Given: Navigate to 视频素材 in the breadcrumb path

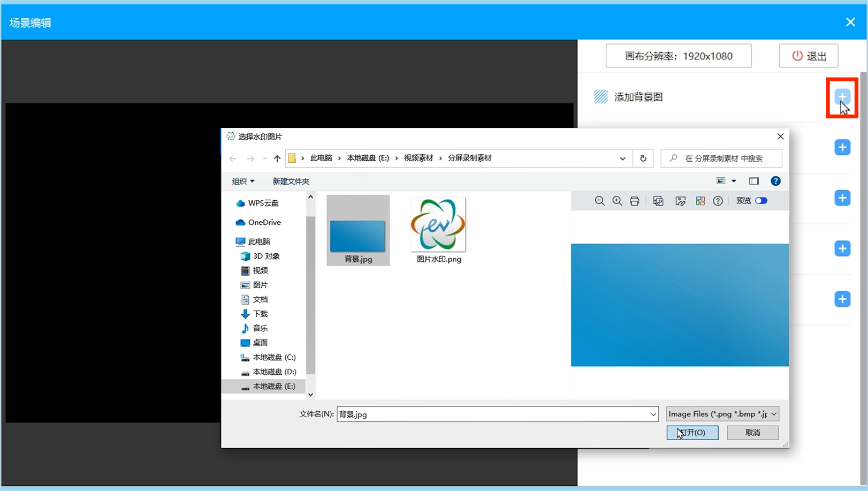Looking at the screenshot, I should pos(418,158).
